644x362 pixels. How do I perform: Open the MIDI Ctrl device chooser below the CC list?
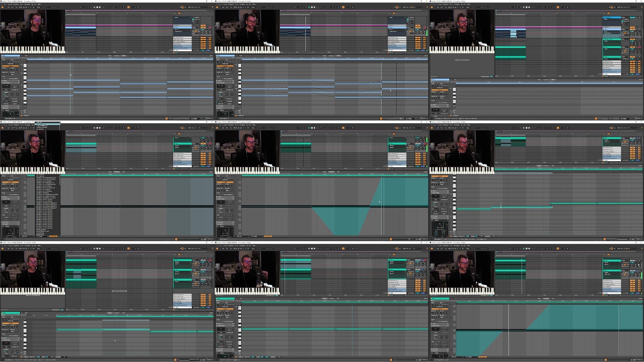click(28, 236)
